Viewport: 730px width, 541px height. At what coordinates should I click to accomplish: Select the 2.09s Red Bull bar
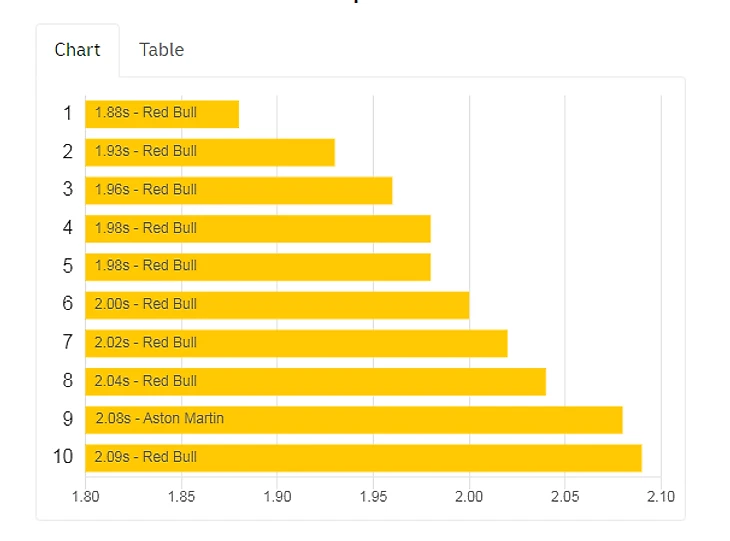point(363,457)
